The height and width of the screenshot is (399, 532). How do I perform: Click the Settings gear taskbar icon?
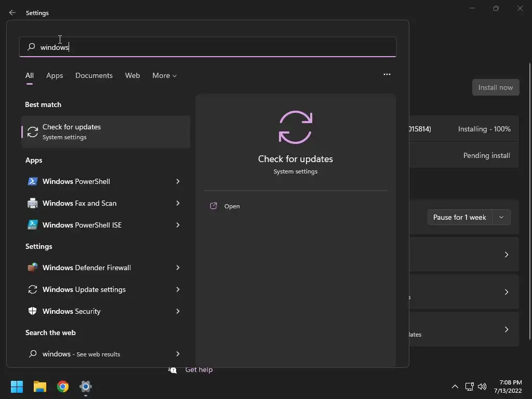tap(86, 387)
